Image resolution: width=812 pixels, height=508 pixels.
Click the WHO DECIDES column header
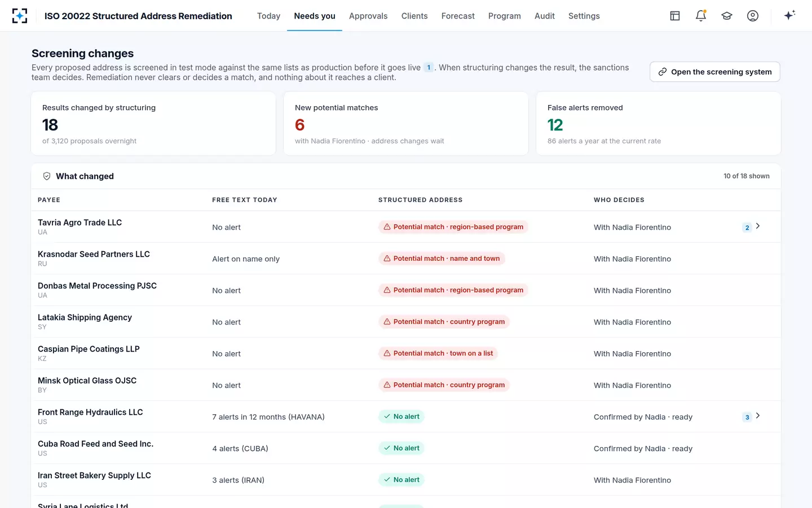[x=619, y=200]
